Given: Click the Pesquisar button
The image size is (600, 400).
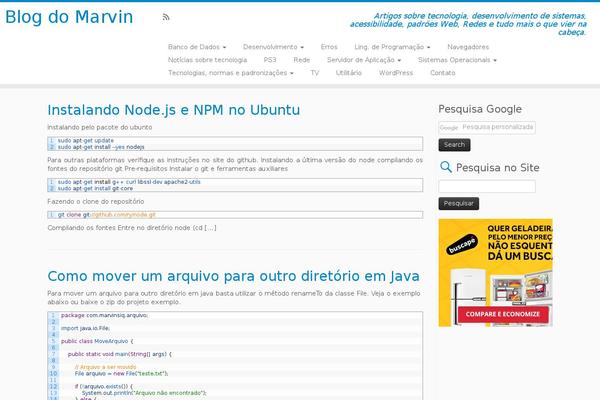Looking at the screenshot, I should coord(458,204).
